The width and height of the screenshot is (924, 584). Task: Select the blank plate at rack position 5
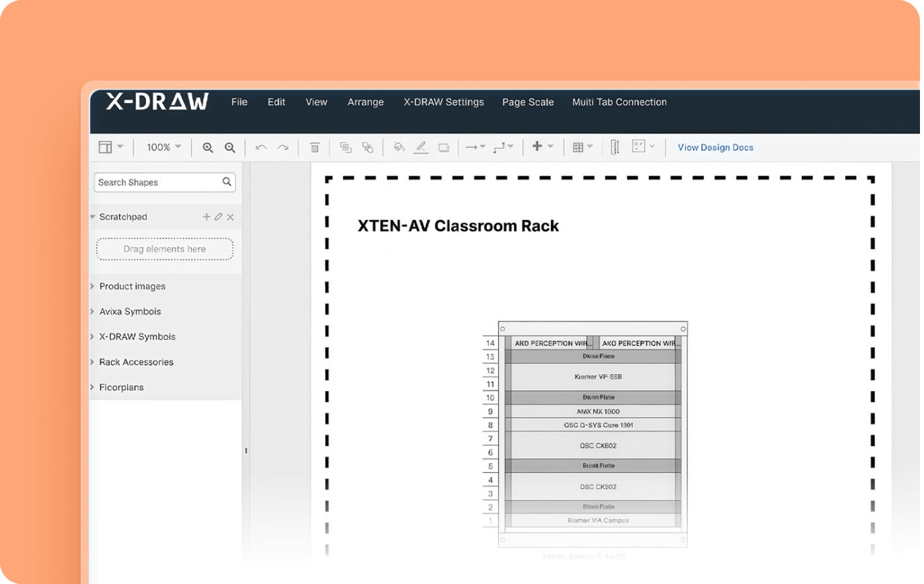pyautogui.click(x=593, y=466)
